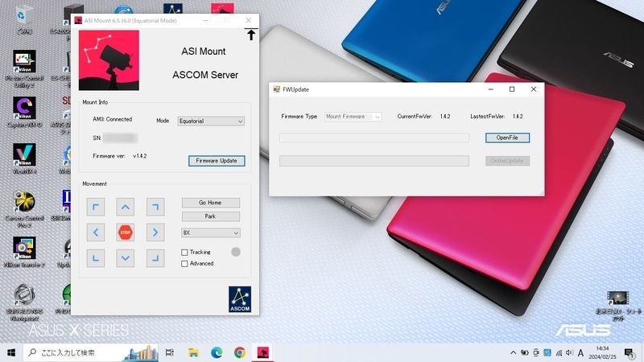This screenshot has height=362, width=644.
Task: Click the 'AM3: Connected' status text
Action: (113, 119)
